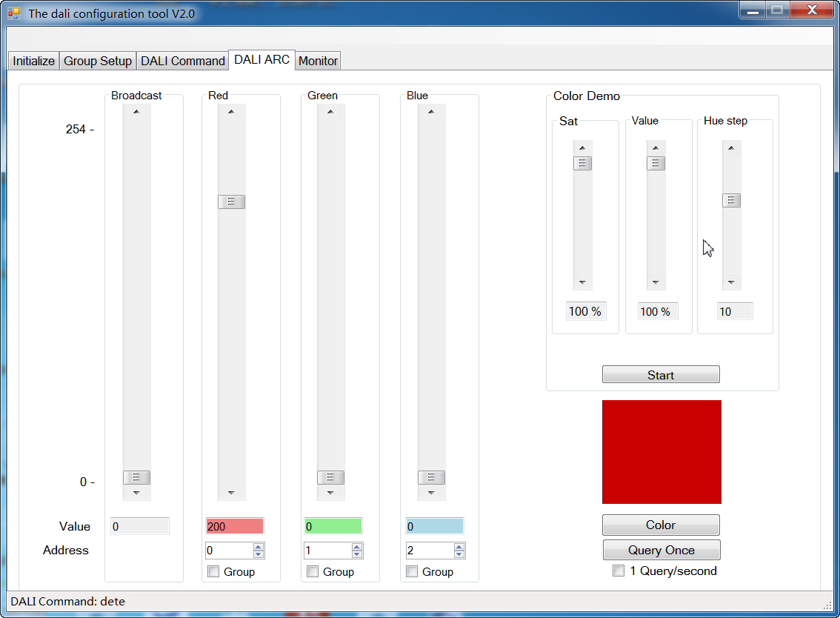Click the Red value field showing 200
This screenshot has height=618, width=840.
point(234,526)
